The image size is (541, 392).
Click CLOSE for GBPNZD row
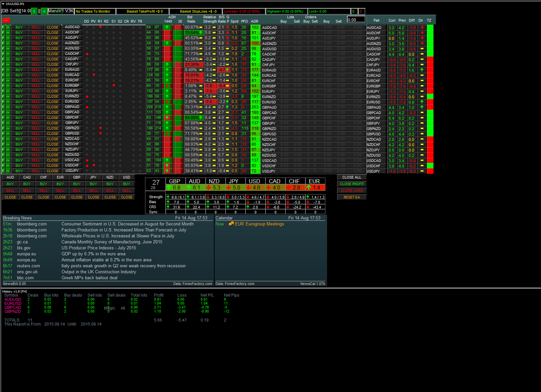click(53, 128)
